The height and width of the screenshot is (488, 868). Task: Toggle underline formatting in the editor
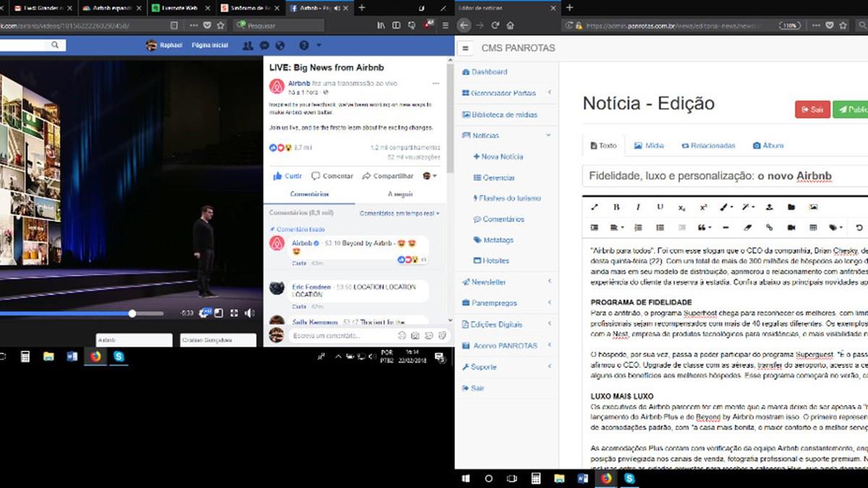coord(660,207)
